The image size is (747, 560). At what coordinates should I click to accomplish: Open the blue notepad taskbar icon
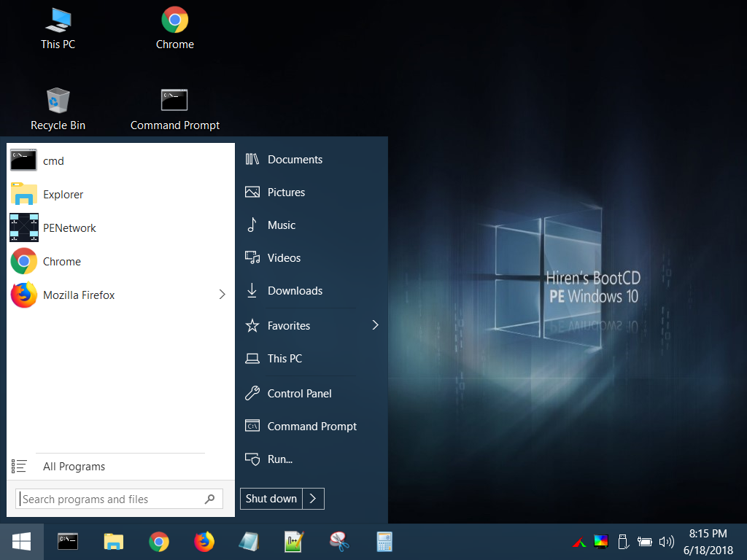249,542
